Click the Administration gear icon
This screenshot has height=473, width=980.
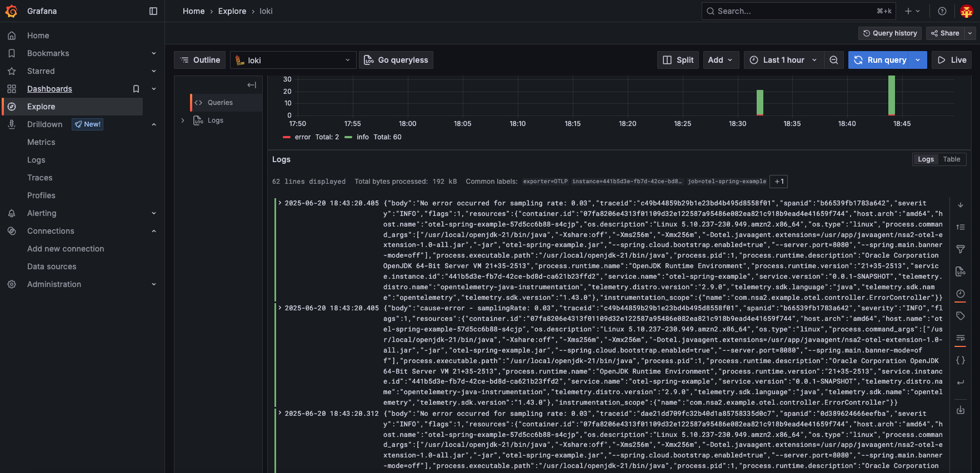[x=12, y=284]
